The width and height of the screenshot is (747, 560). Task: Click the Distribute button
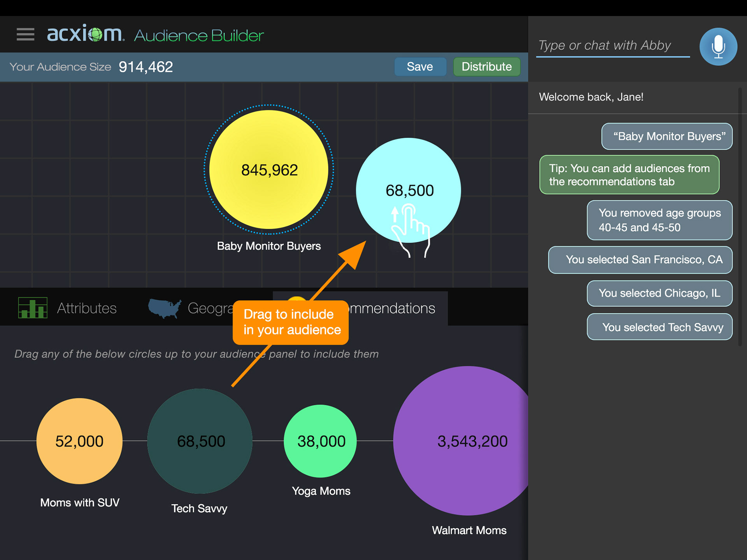(x=486, y=66)
